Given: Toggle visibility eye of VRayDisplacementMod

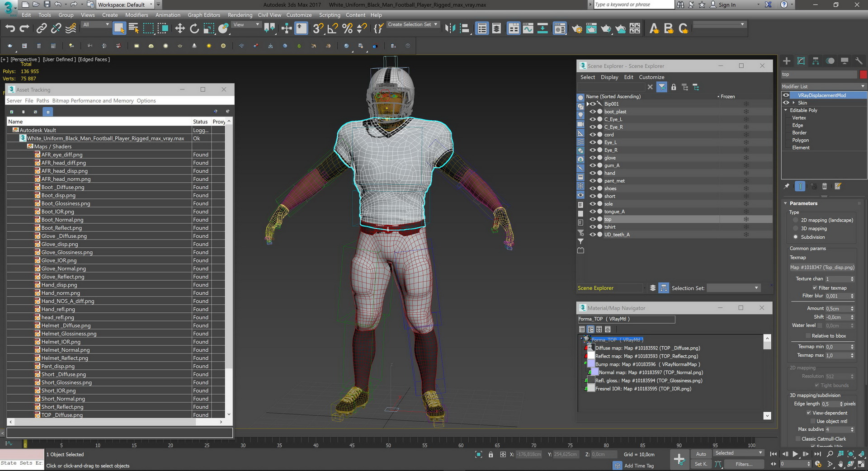Looking at the screenshot, I should [x=786, y=95].
